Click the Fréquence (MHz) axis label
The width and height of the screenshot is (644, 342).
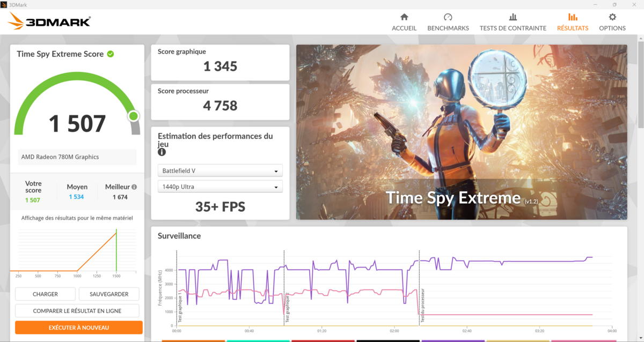(x=160, y=287)
